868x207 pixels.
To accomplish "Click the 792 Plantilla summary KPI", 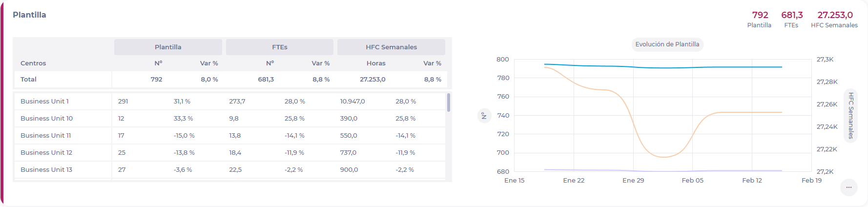I will tap(759, 20).
